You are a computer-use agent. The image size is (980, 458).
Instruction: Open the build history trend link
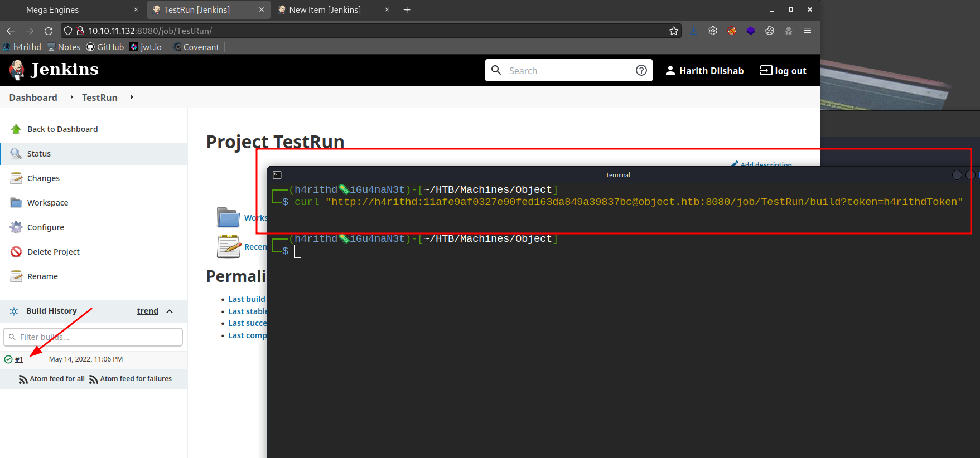click(x=148, y=311)
